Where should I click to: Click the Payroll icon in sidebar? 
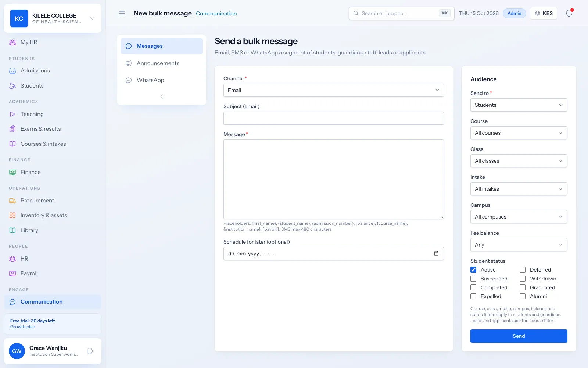click(x=12, y=273)
